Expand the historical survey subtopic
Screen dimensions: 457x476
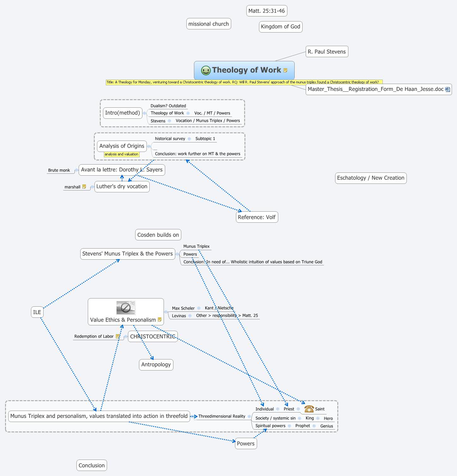(x=189, y=139)
